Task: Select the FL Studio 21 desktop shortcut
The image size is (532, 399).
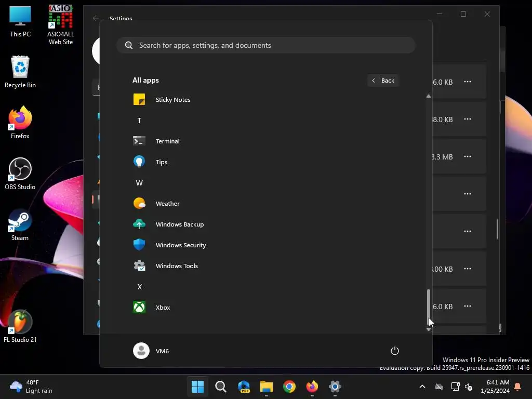Action: 20,326
